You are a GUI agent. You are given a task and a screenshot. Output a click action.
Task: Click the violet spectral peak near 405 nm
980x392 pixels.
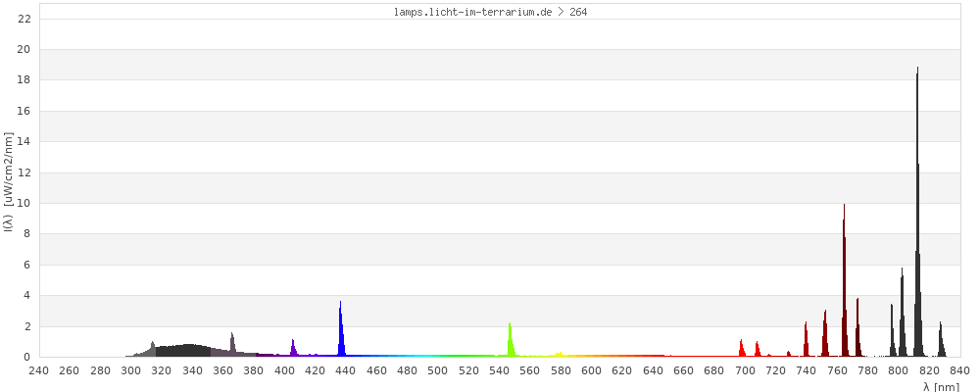click(293, 348)
